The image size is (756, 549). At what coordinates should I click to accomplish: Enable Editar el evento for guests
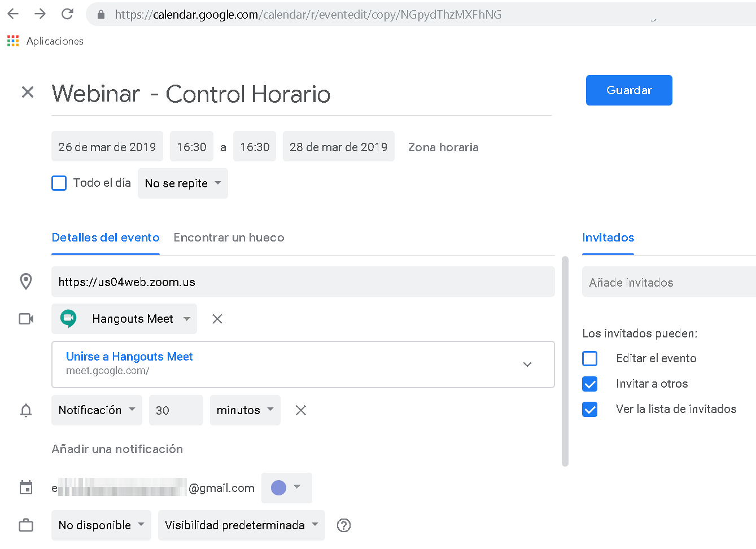tap(590, 358)
